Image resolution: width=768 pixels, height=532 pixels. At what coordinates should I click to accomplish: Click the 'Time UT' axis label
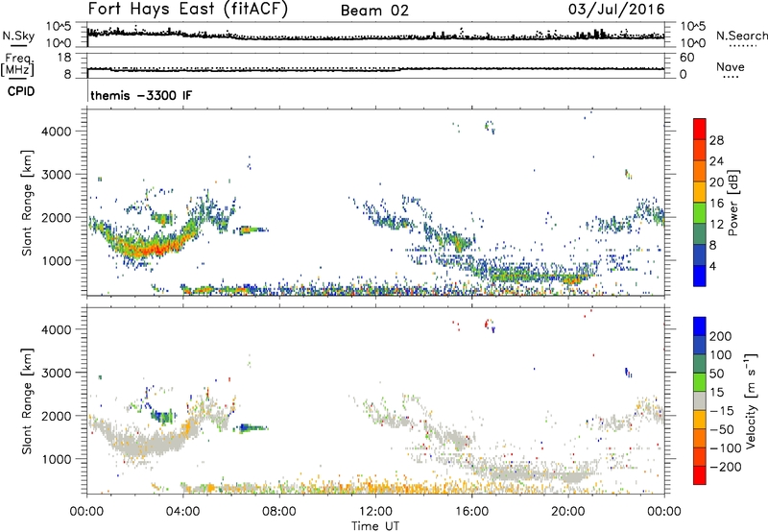(375, 525)
